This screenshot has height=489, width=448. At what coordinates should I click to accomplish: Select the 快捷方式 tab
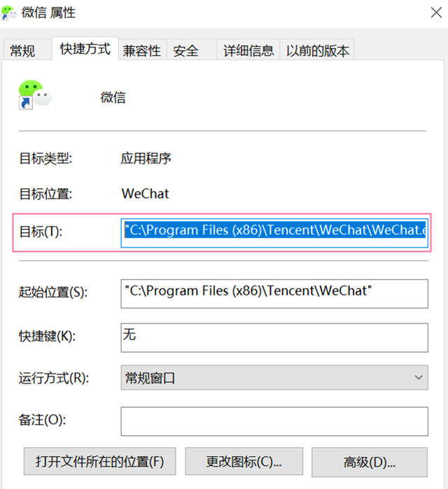point(85,49)
